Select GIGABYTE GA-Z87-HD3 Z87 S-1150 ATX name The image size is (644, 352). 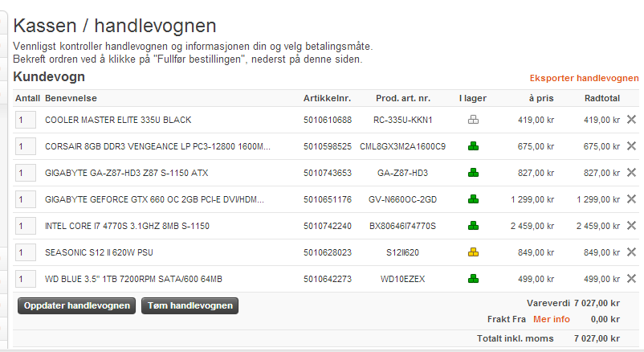127,173
